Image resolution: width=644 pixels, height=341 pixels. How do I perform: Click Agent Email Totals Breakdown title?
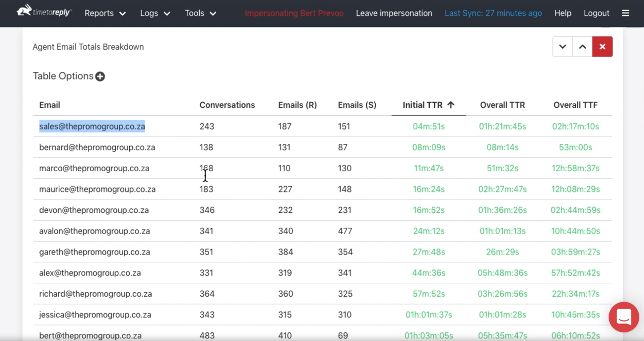point(88,47)
